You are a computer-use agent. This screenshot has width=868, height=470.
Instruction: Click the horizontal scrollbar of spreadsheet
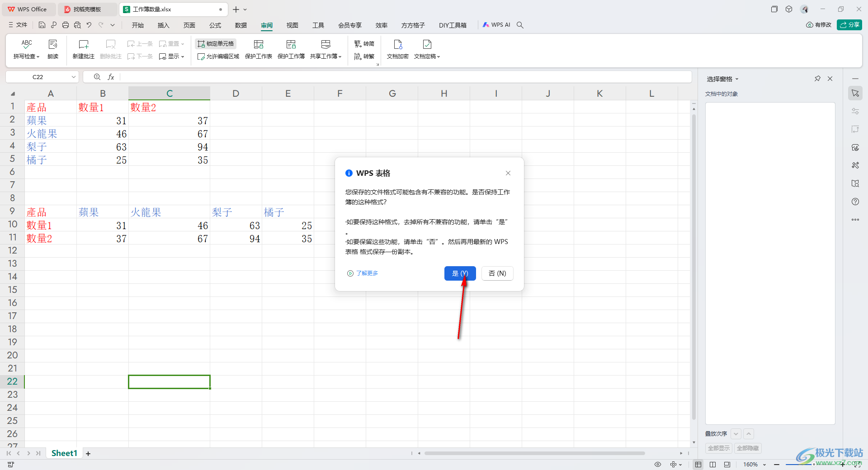click(x=534, y=453)
